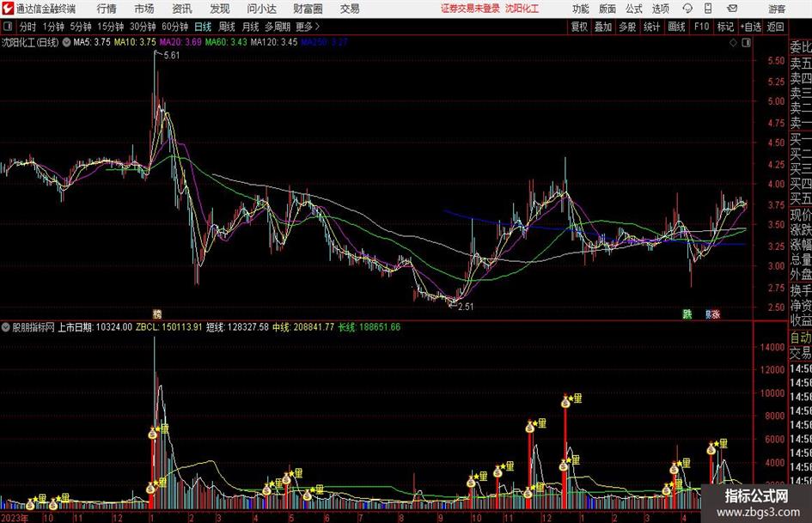This screenshot has height=523, width=812.
Task: Click the 沈阳化工 stock name in title bar
Action: coord(522,9)
